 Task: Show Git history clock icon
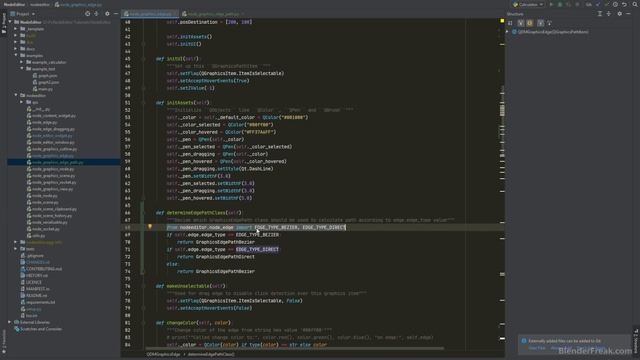(x=615, y=4)
